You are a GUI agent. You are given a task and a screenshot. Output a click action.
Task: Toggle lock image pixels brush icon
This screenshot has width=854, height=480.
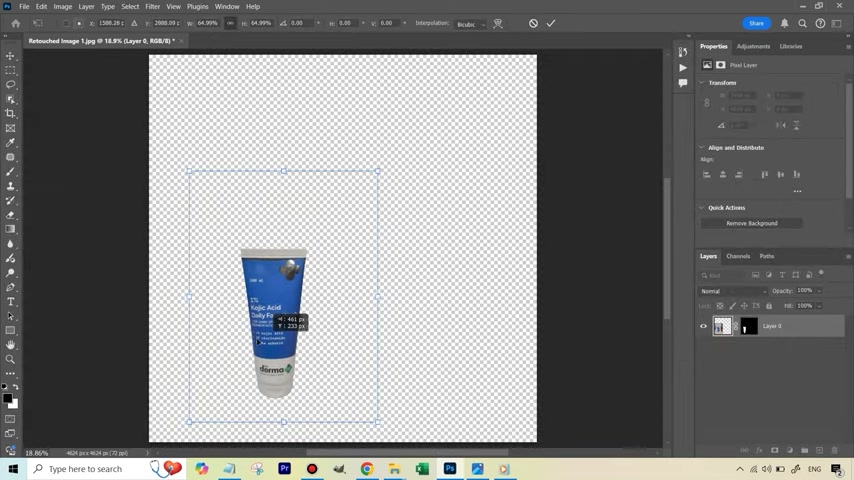(732, 306)
